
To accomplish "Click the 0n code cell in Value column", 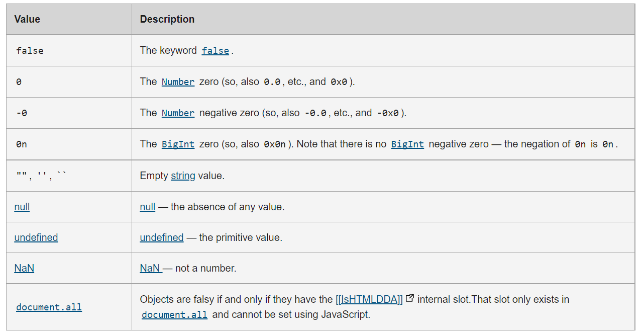I will pos(22,144).
